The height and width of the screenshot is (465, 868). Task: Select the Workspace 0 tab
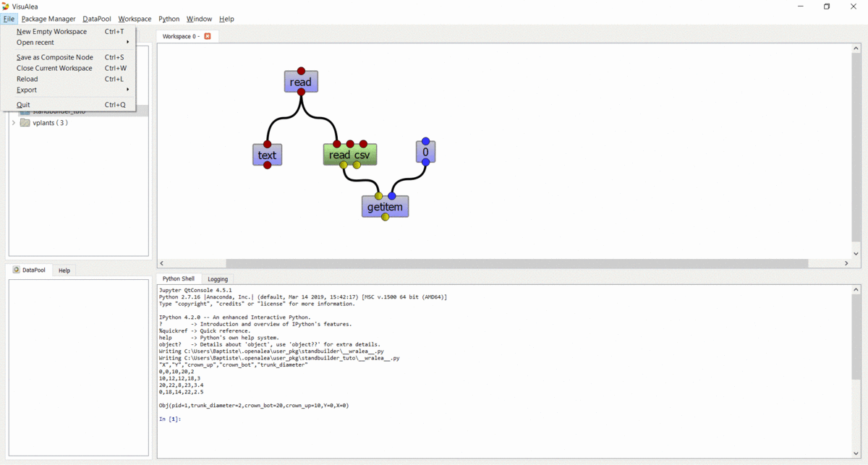coord(187,36)
